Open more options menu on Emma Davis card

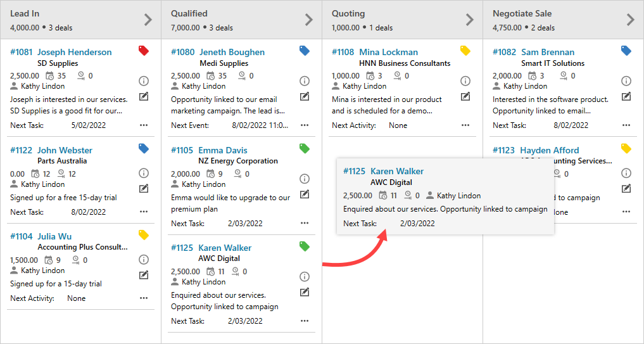pos(305,223)
